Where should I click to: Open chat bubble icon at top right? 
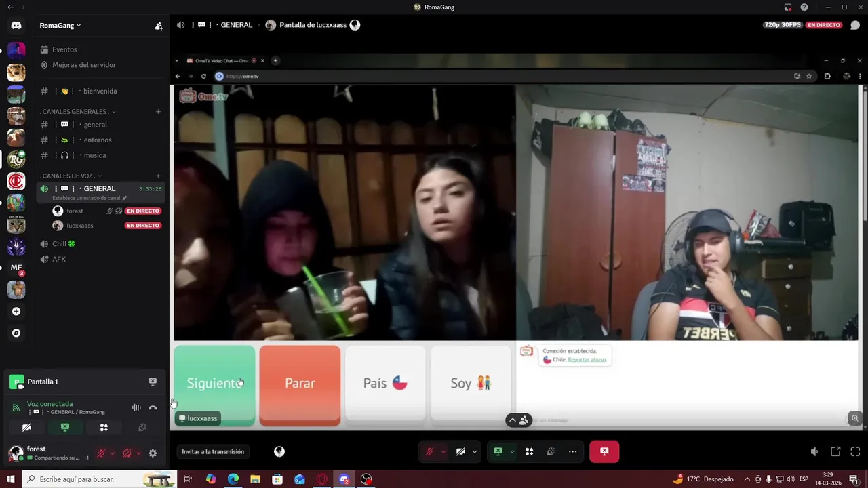pyautogui.click(x=855, y=25)
